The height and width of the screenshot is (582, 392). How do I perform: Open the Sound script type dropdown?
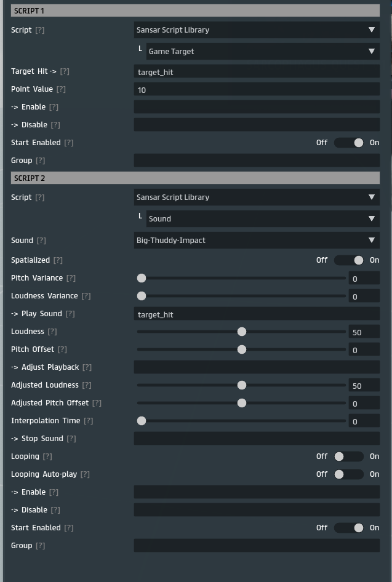coord(263,218)
